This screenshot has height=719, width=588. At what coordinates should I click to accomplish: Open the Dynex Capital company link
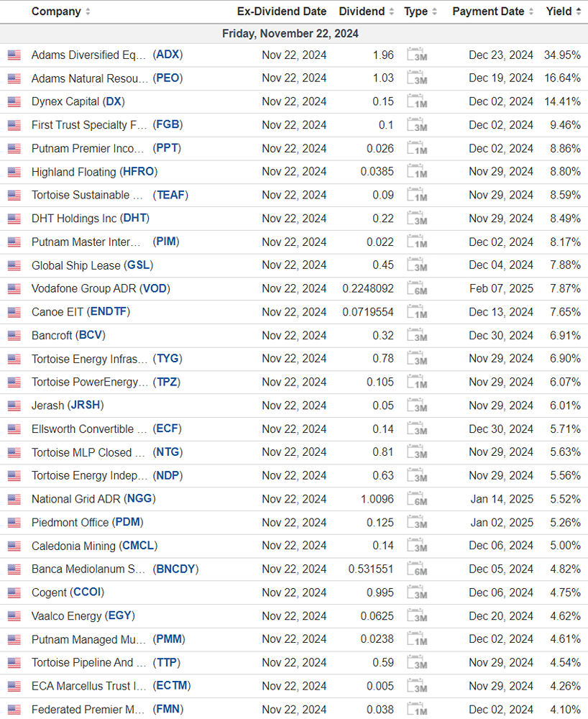tap(66, 101)
